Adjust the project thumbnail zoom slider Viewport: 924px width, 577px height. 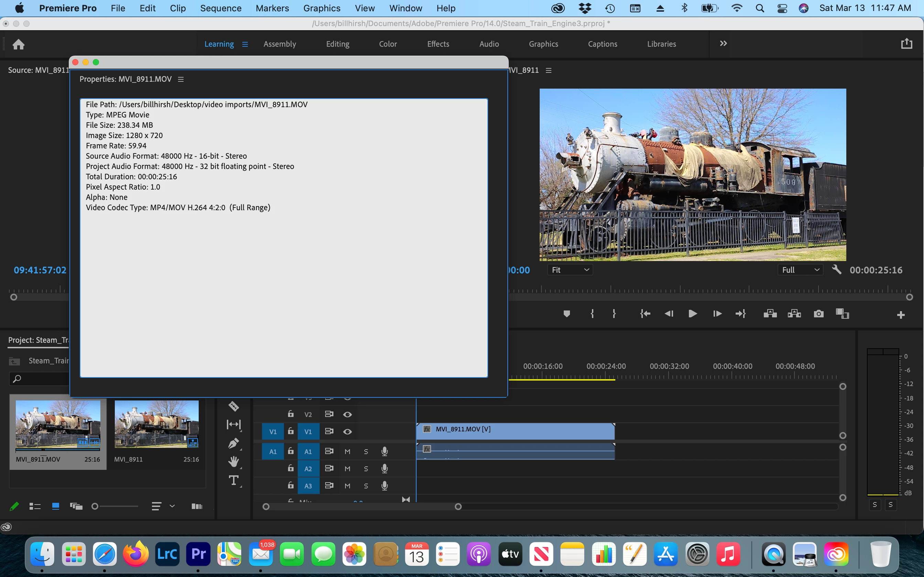pyautogui.click(x=95, y=506)
